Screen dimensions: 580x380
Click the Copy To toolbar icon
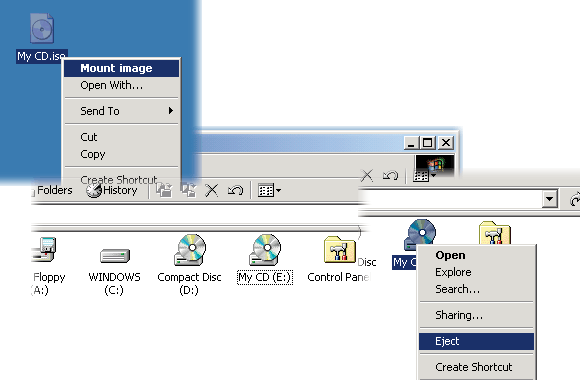coord(189,190)
